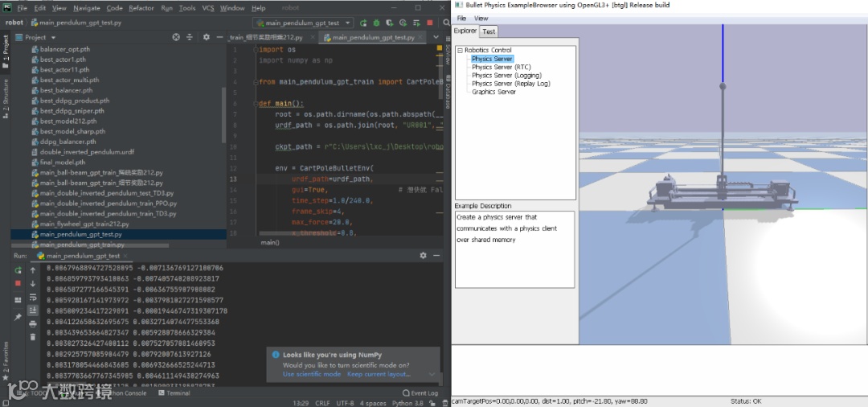
Task: Open the Tools menu in PyCharm
Action: pyautogui.click(x=187, y=8)
